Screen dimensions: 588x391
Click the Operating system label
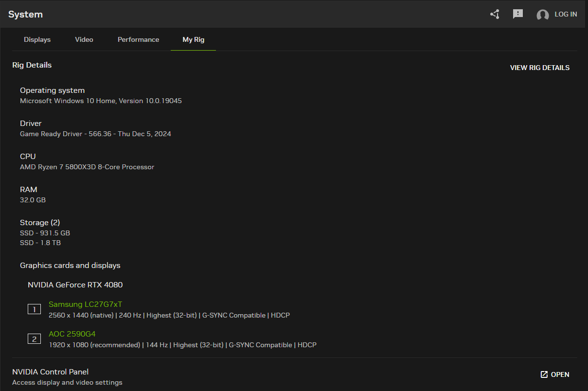click(52, 90)
